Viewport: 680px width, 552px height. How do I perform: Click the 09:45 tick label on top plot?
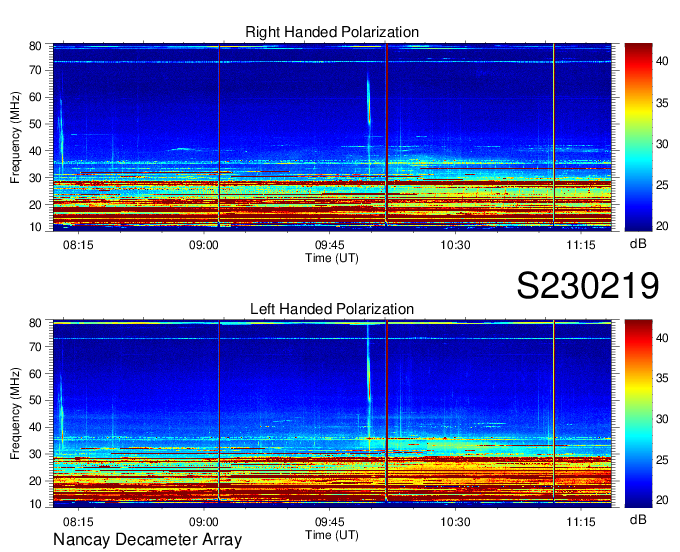pos(330,245)
